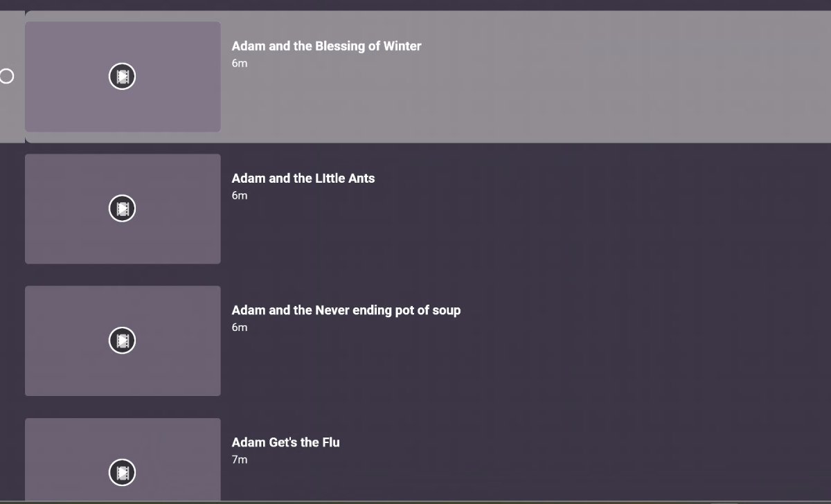Play Adam and the Never ending pot of soup
831x504 pixels.
coord(346,310)
